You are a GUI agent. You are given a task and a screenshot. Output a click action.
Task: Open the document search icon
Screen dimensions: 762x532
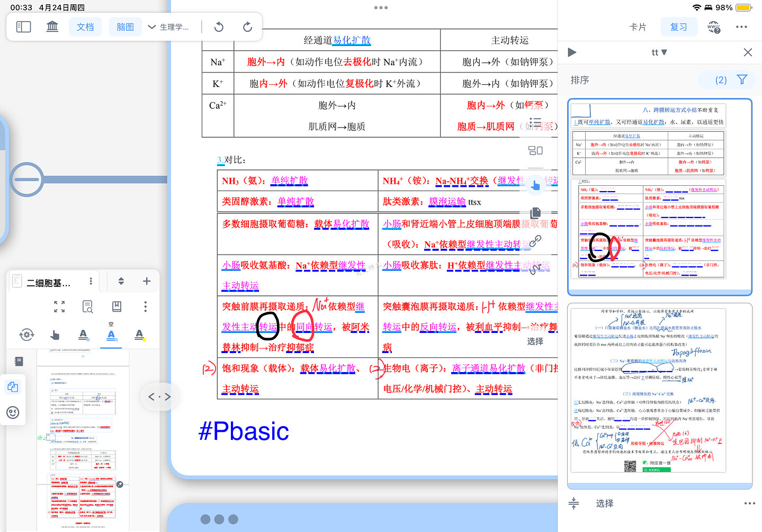88,306
